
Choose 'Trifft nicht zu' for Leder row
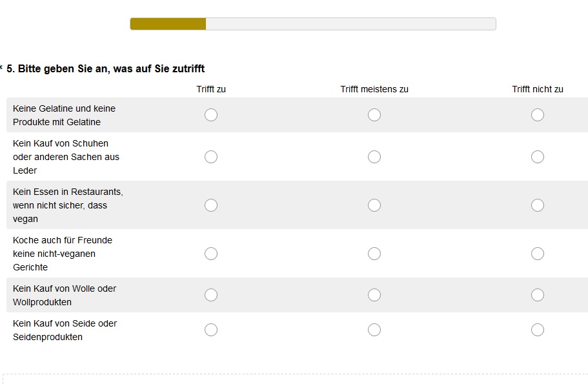tap(538, 157)
